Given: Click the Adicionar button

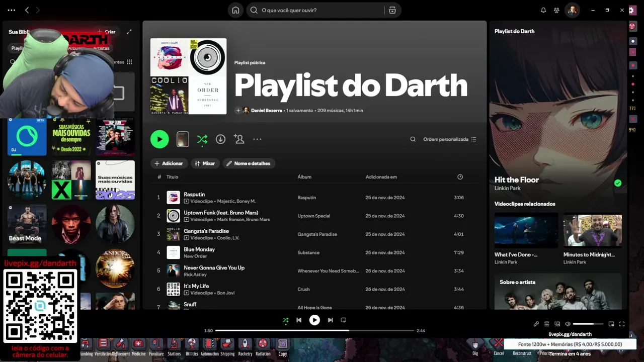Looking at the screenshot, I should tap(169, 163).
